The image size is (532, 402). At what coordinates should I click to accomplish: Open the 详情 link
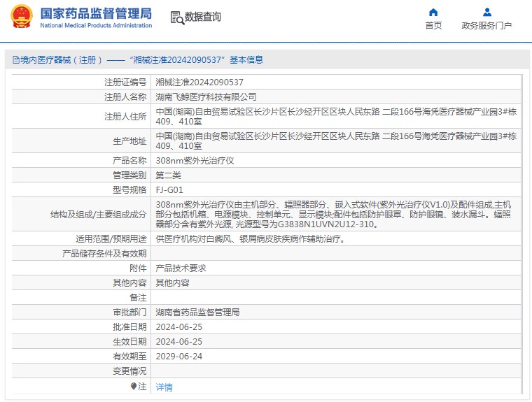click(164, 387)
